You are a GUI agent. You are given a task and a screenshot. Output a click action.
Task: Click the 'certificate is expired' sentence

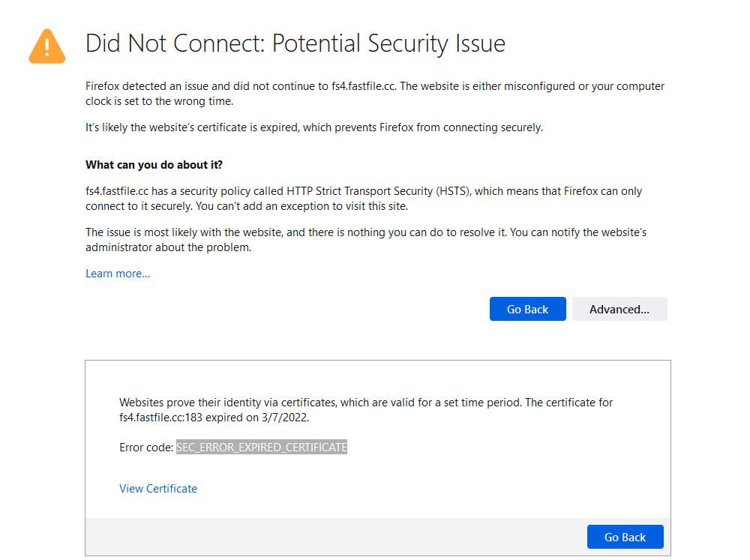coord(313,127)
